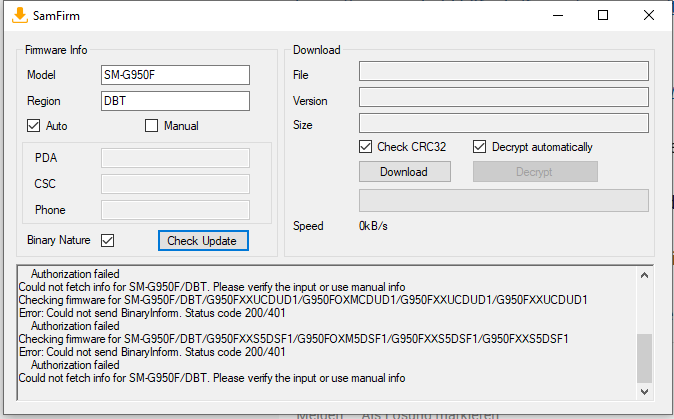Click the SamFirm download arrow app icon
The width and height of the screenshot is (674, 419).
point(19,15)
